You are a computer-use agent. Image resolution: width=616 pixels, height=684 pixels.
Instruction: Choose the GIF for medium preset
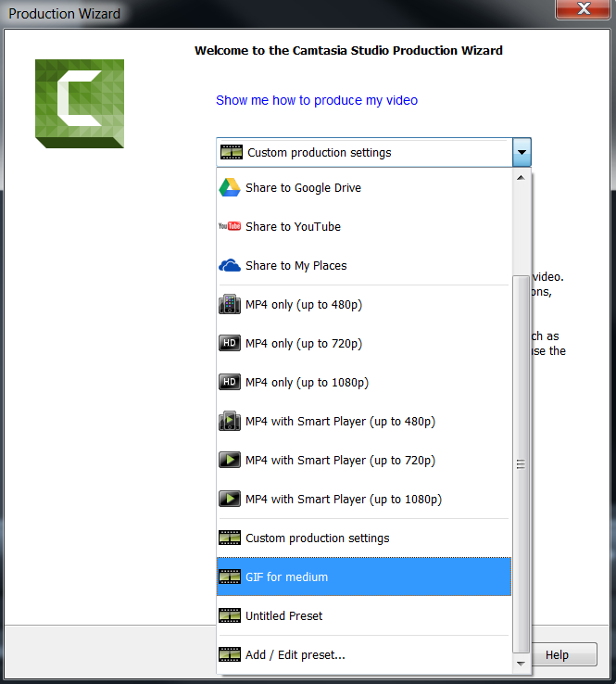tap(364, 576)
